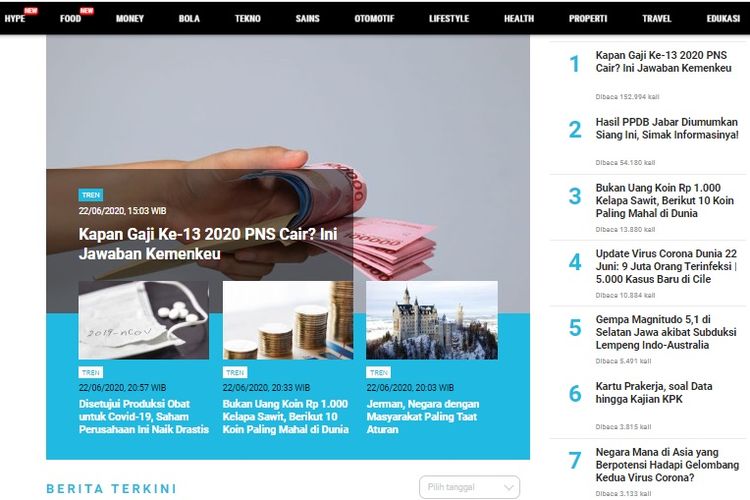
Task: Click the TREN tag above the main headline
Action: click(x=91, y=195)
